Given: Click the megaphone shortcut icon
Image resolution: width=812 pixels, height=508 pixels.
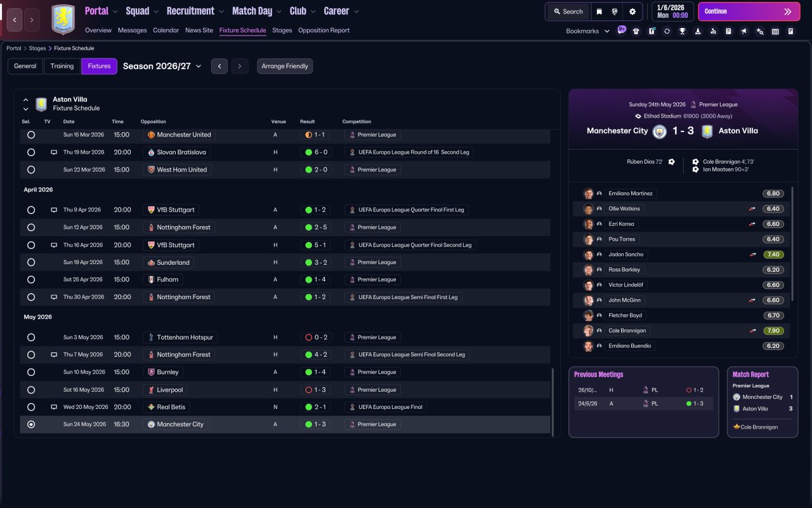Looking at the screenshot, I should pyautogui.click(x=744, y=31).
